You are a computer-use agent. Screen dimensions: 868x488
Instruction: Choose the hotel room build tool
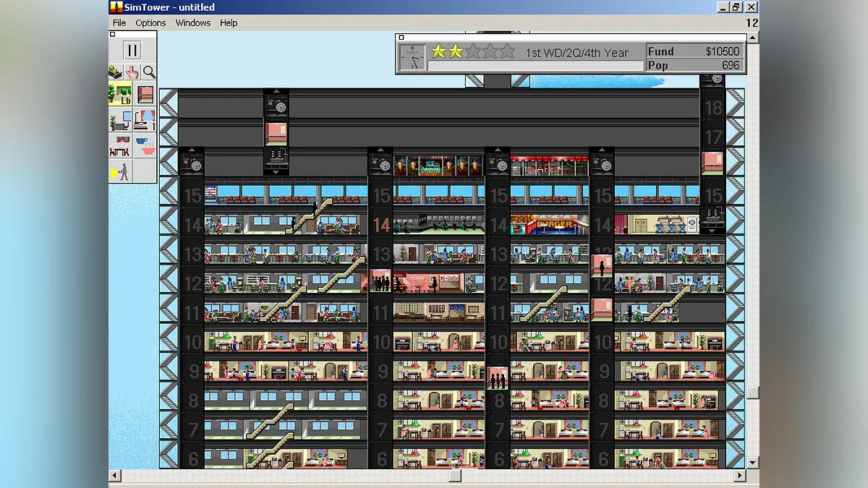[x=145, y=119]
